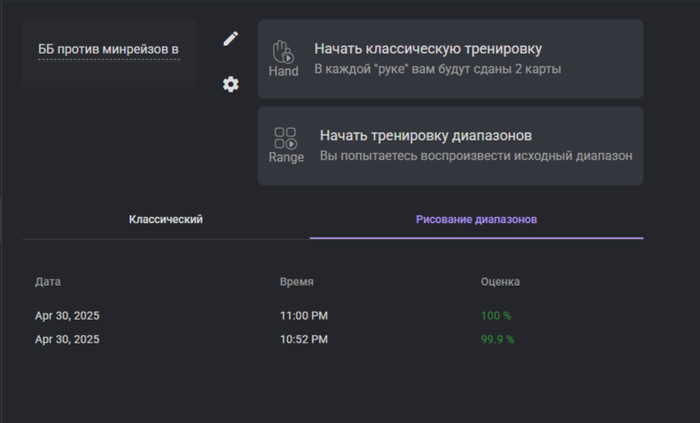Click the 99.9 % score value
Screen dimensions: 700x423
(x=497, y=340)
